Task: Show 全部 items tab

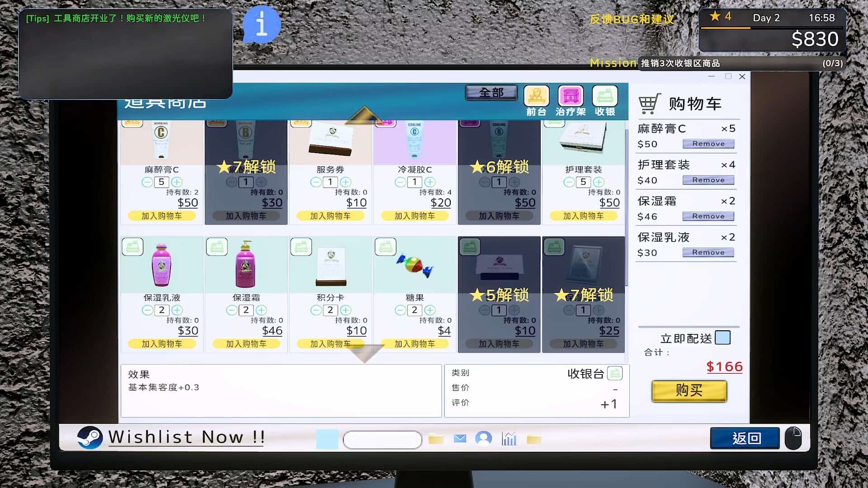Action: (491, 92)
